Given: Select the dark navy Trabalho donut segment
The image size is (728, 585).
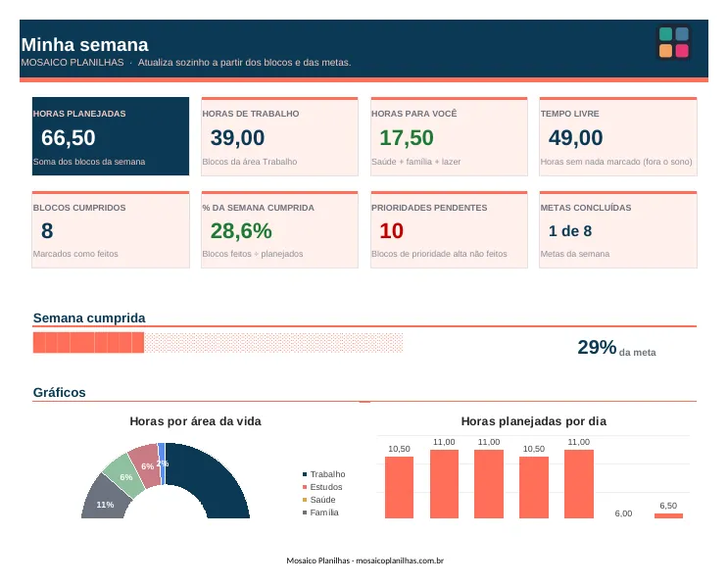Looking at the screenshot, I should tap(214, 478).
